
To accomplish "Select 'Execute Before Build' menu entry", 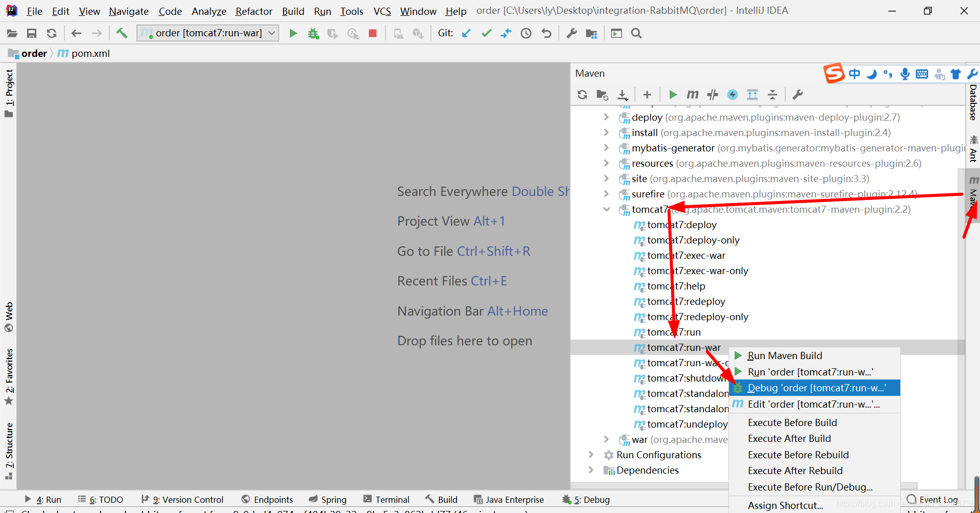I will (x=814, y=422).
